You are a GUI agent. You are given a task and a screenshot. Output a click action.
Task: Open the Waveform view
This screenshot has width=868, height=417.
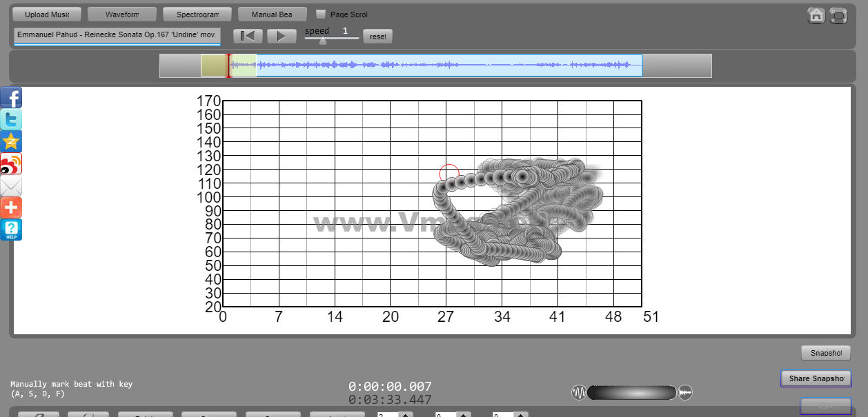pyautogui.click(x=122, y=14)
